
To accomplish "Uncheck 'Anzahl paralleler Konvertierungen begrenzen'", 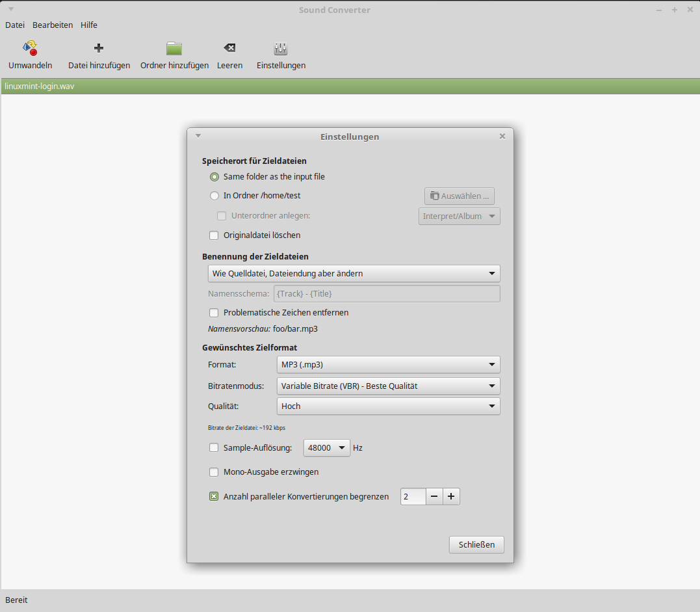I will 214,496.
